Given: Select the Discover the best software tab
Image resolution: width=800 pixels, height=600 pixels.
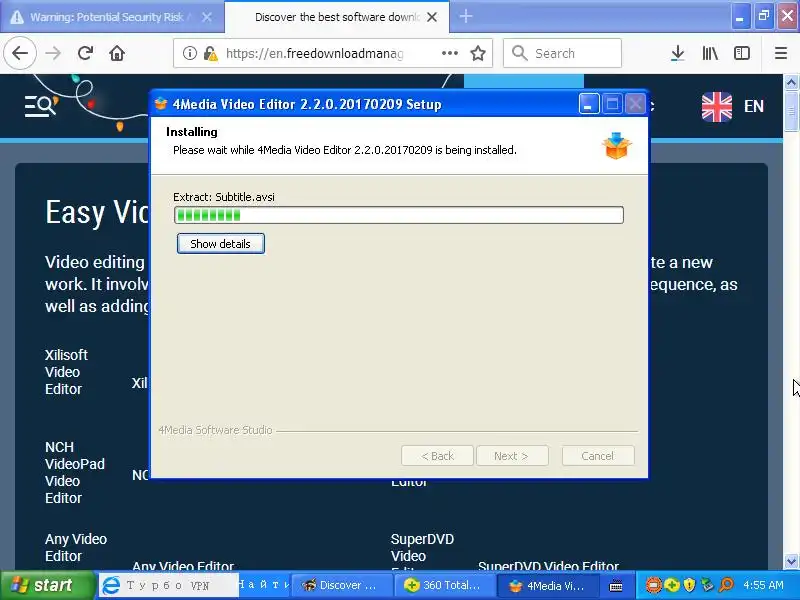Looking at the screenshot, I should [x=337, y=17].
